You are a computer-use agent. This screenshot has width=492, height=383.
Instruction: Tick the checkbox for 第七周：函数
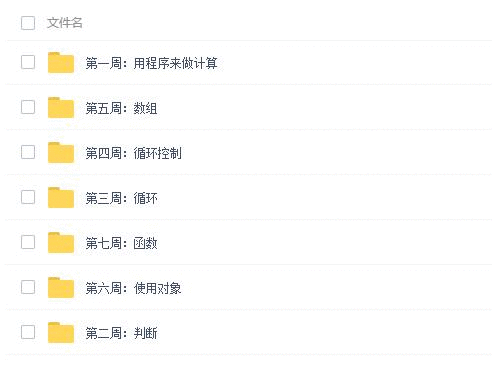coord(28,242)
